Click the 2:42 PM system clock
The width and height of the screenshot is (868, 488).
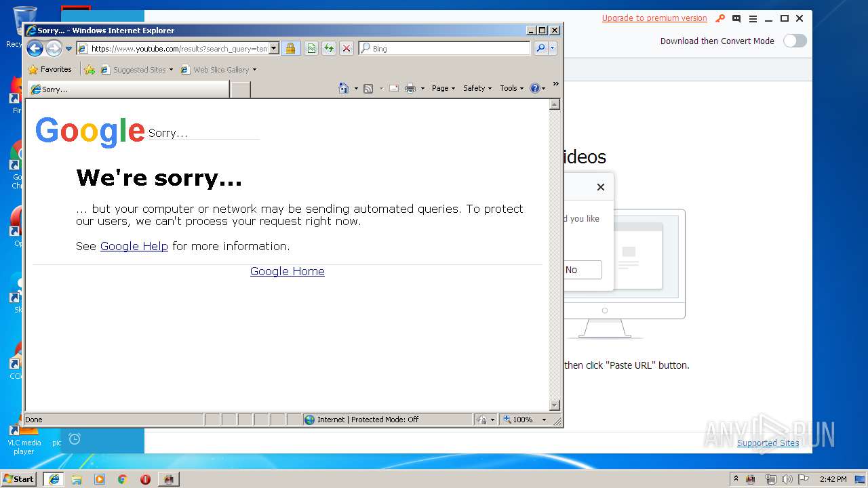pyautogui.click(x=833, y=479)
